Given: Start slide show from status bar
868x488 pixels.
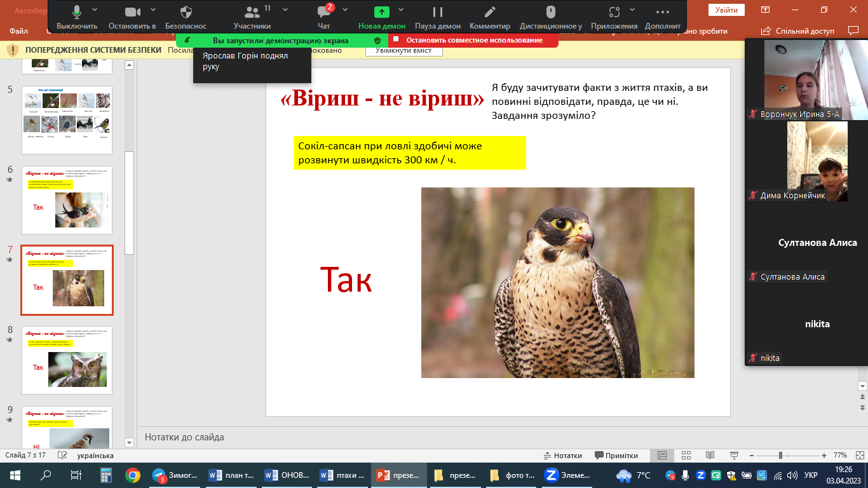Looking at the screenshot, I should pyautogui.click(x=734, y=456).
